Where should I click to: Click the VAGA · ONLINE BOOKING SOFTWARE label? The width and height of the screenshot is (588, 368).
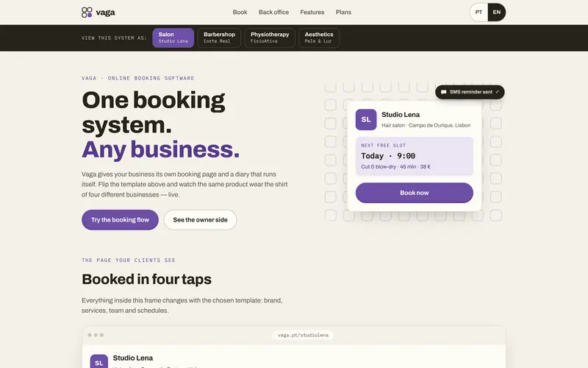[x=138, y=78]
